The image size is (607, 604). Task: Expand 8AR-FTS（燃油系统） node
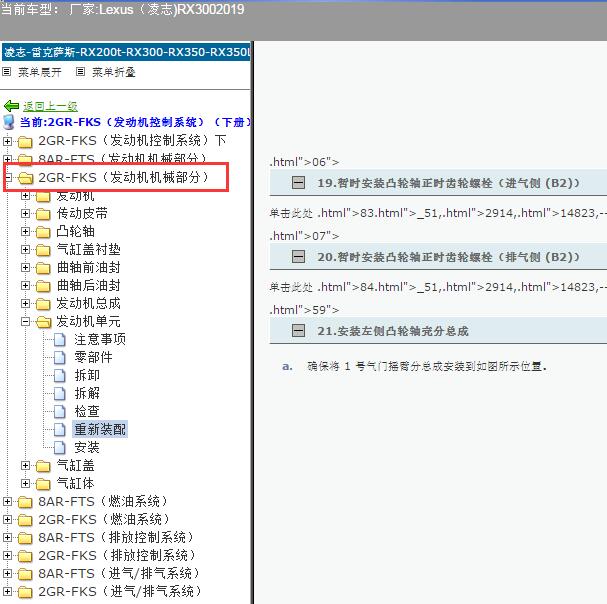(x=7, y=501)
